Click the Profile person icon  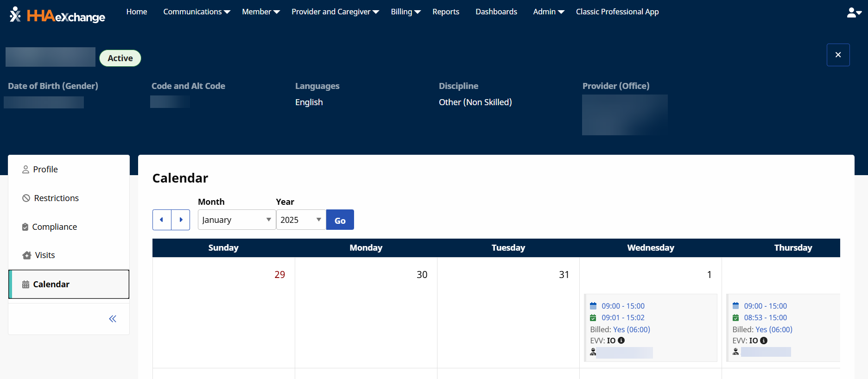click(x=25, y=170)
